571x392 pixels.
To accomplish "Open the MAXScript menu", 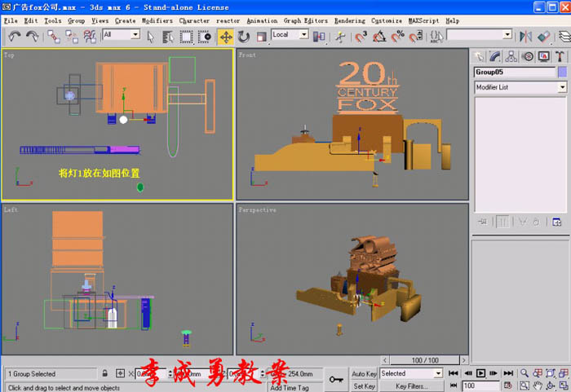I will 423,20.
